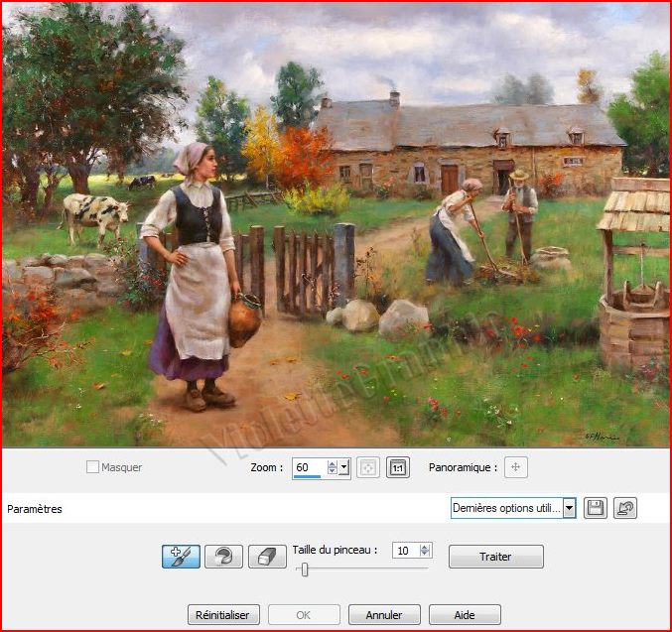
Task: Click the Taille du pinceau spinner arrows
Action: pyautogui.click(x=426, y=551)
